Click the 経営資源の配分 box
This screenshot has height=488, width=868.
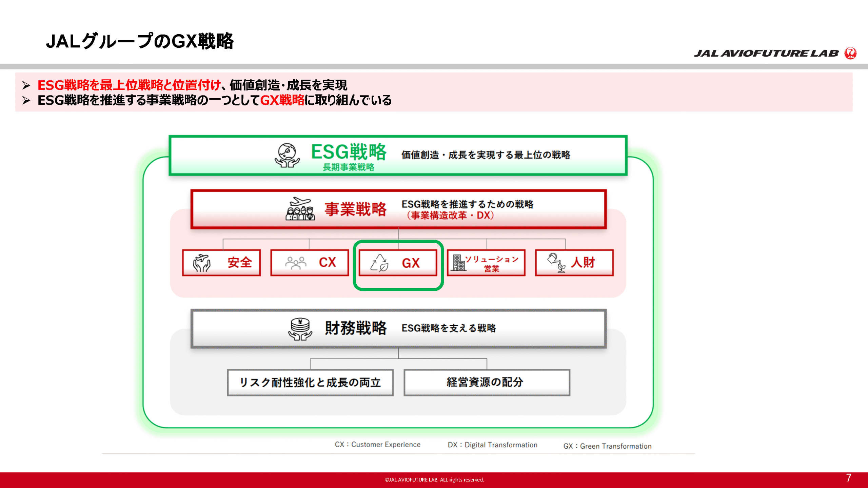pos(487,383)
